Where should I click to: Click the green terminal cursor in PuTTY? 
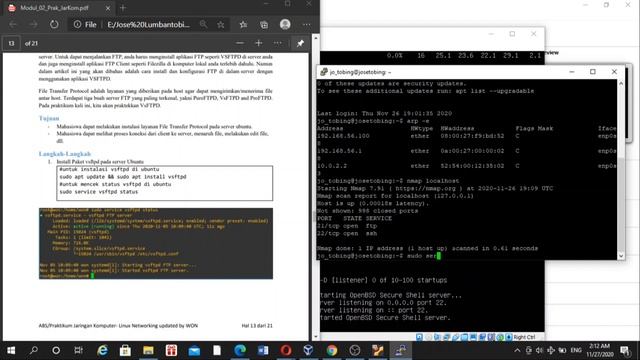click(439, 256)
